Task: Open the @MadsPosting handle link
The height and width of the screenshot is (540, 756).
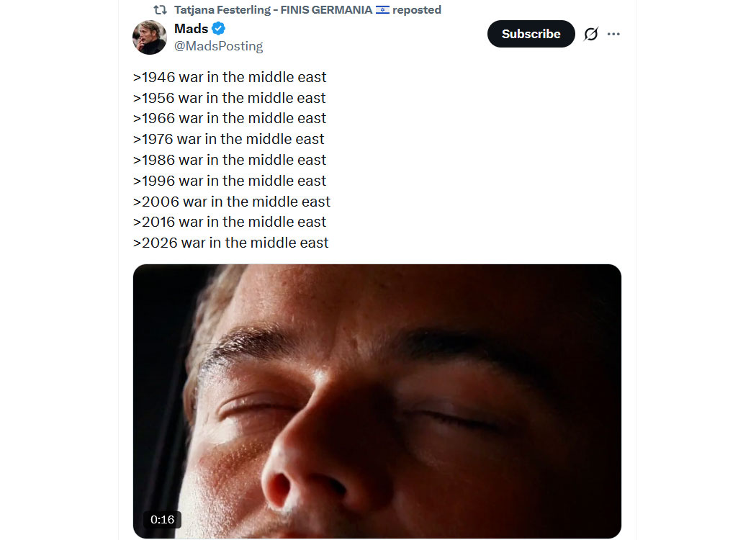Action: 218,46
